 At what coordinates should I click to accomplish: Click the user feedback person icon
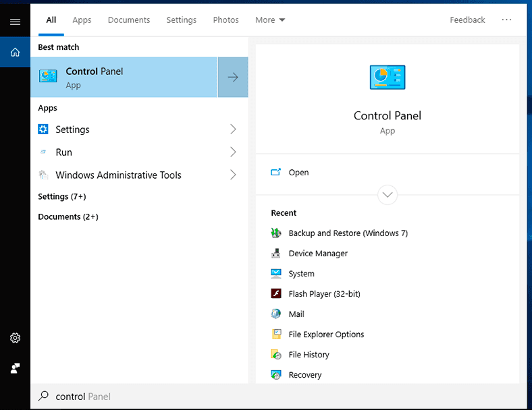pyautogui.click(x=15, y=368)
